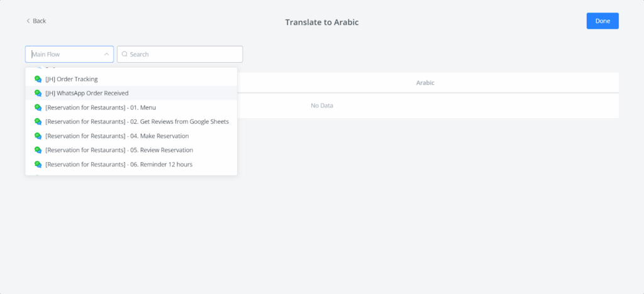The image size is (644, 294).
Task: Click the flow icon beside 01. Menu
Action: pyautogui.click(x=38, y=107)
